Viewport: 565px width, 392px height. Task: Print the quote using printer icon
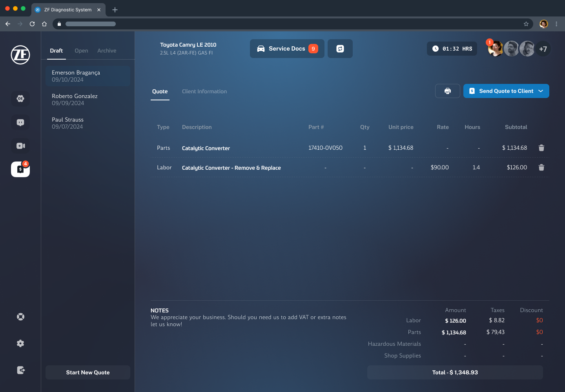pos(448,91)
